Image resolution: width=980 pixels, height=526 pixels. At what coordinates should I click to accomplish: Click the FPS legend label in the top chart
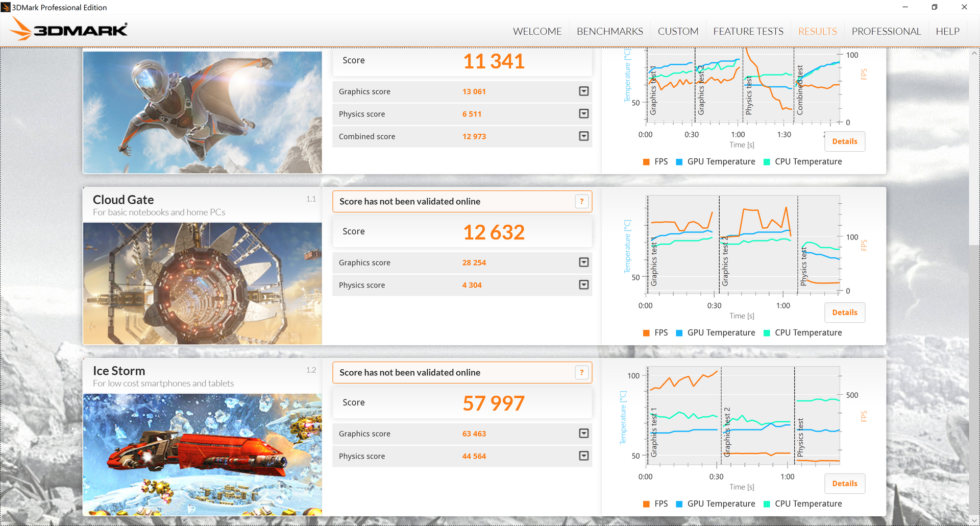[661, 162]
